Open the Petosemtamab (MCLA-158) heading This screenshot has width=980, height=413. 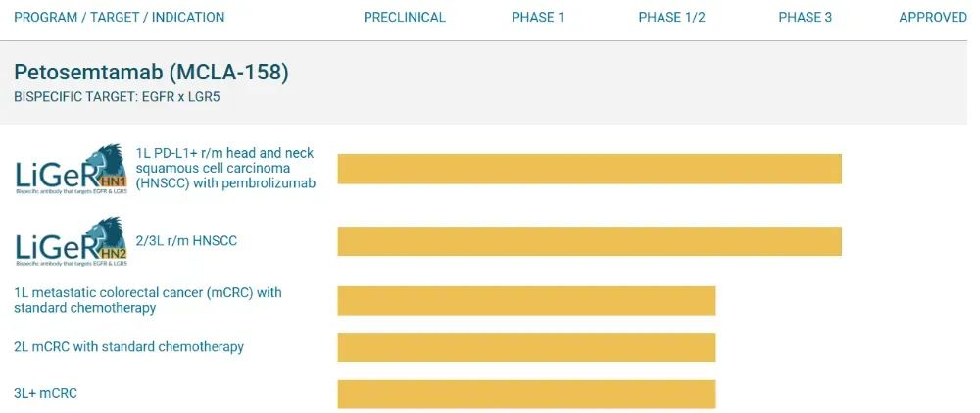tap(151, 74)
